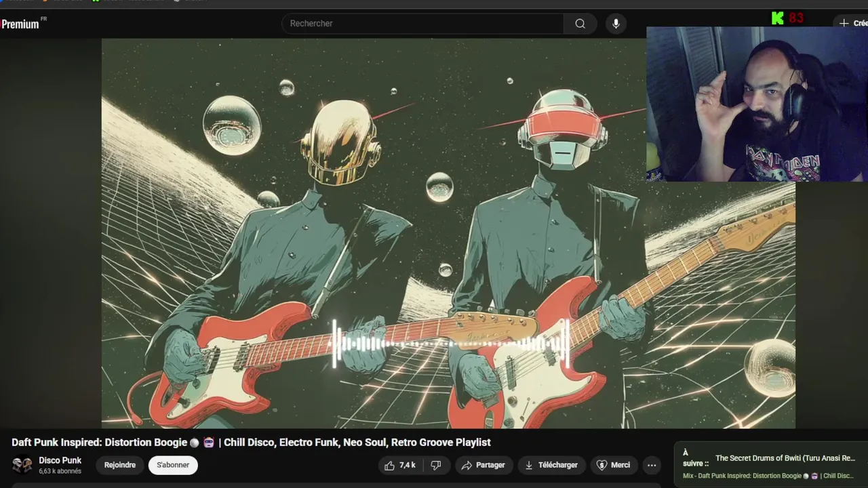868x488 pixels.
Task: Click the Merci thanks button
Action: (613, 465)
